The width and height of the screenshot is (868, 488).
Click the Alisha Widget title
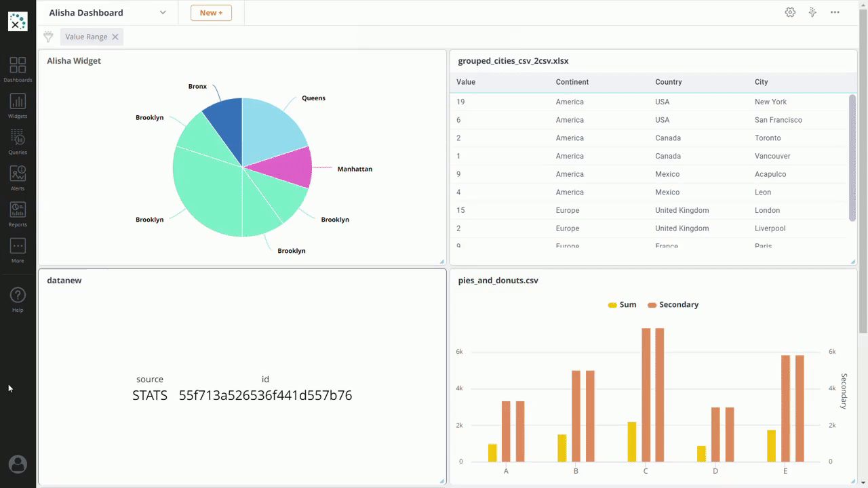(73, 60)
